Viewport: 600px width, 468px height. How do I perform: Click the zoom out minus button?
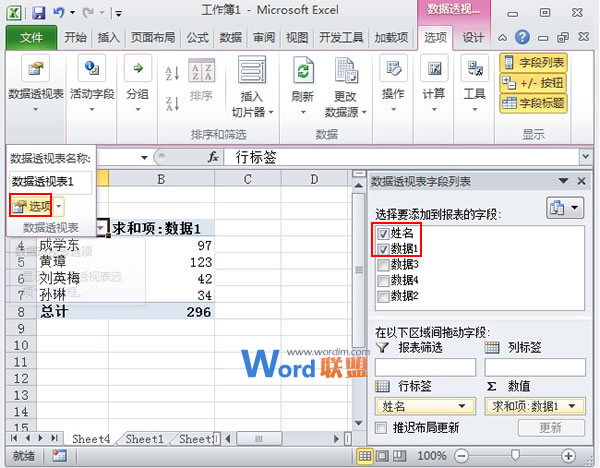point(461,456)
